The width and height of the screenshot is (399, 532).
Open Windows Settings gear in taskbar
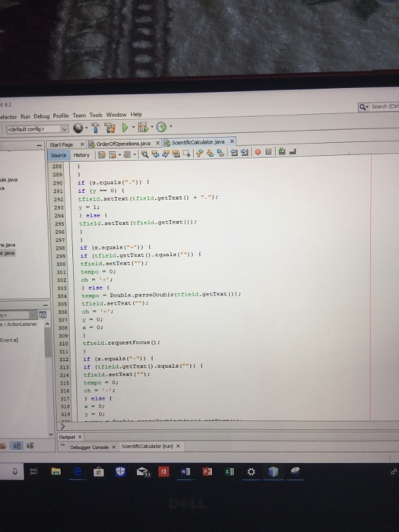point(251,472)
